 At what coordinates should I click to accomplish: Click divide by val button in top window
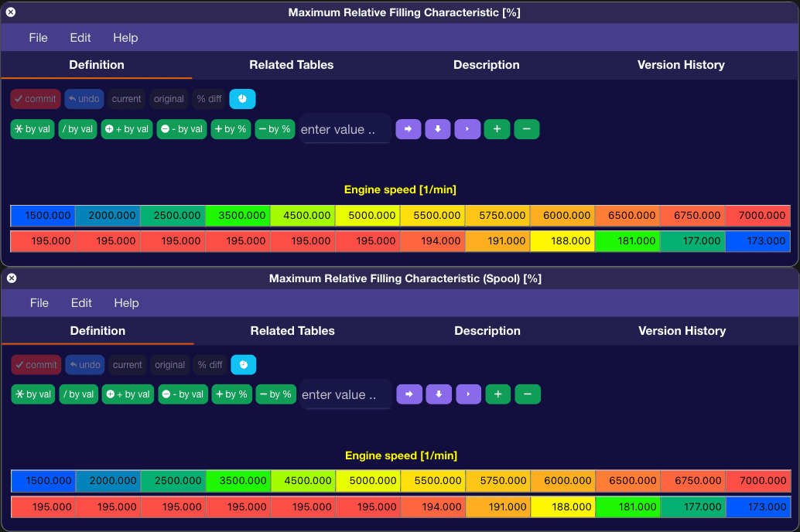pos(77,129)
